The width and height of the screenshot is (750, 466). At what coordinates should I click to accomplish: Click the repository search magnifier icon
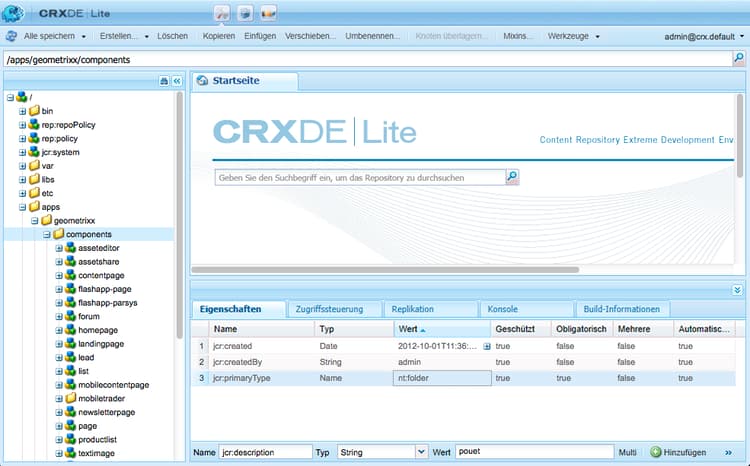[512, 177]
